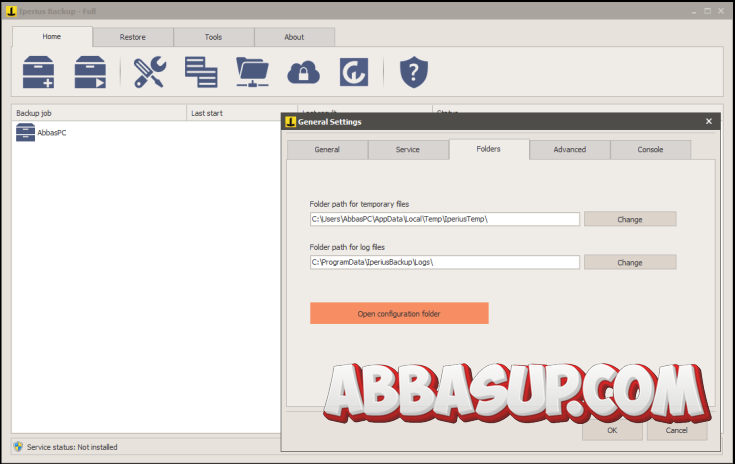Select the Console tab in settings
Image resolution: width=735 pixels, height=464 pixels.
point(650,150)
